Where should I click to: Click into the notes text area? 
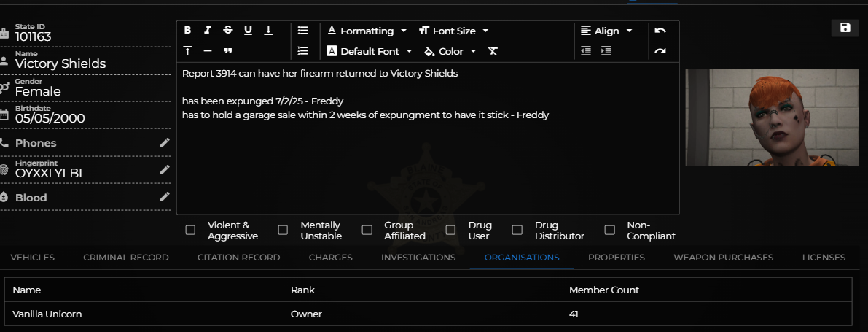427,139
